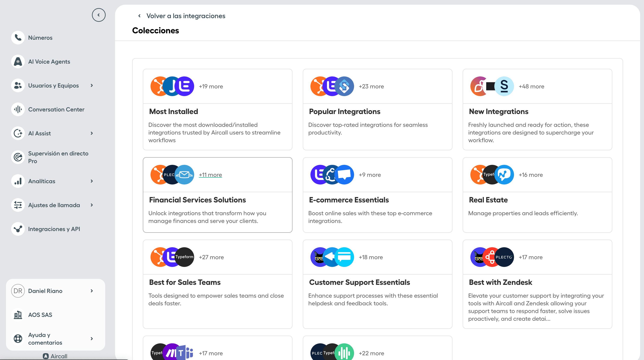
Task: Click the AOS SAS company building icon
Action: point(18,315)
